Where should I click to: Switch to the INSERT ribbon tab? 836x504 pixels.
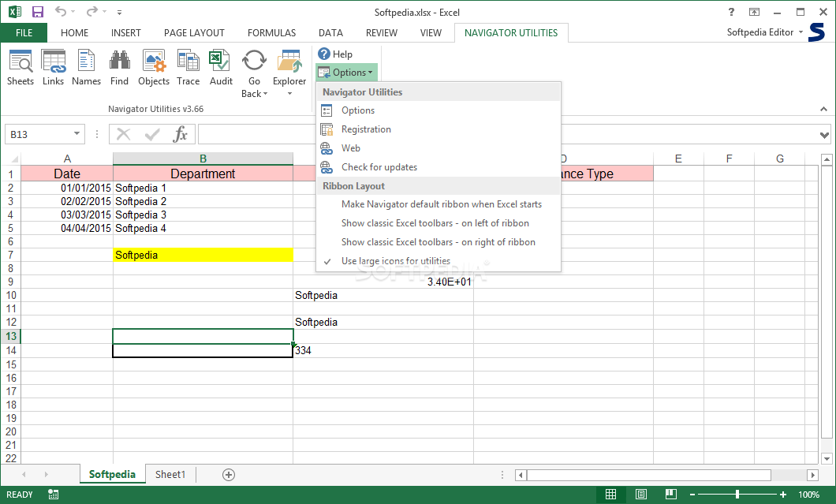coord(126,32)
